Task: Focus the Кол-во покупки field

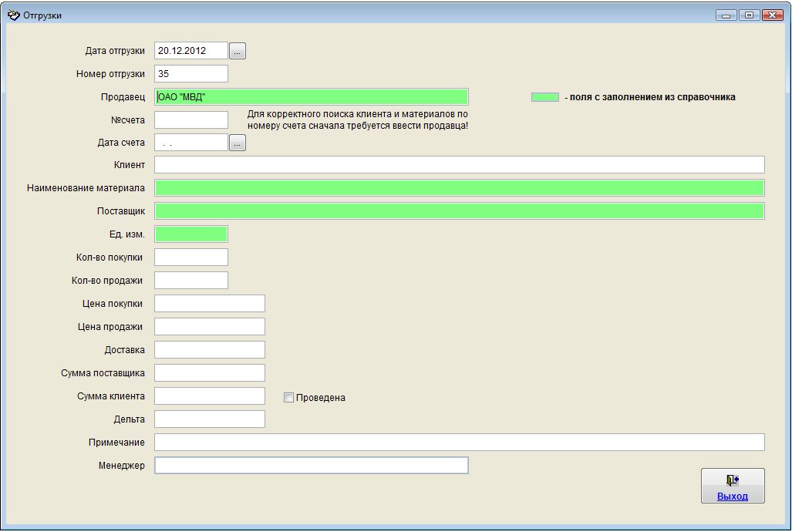Action: (x=191, y=258)
